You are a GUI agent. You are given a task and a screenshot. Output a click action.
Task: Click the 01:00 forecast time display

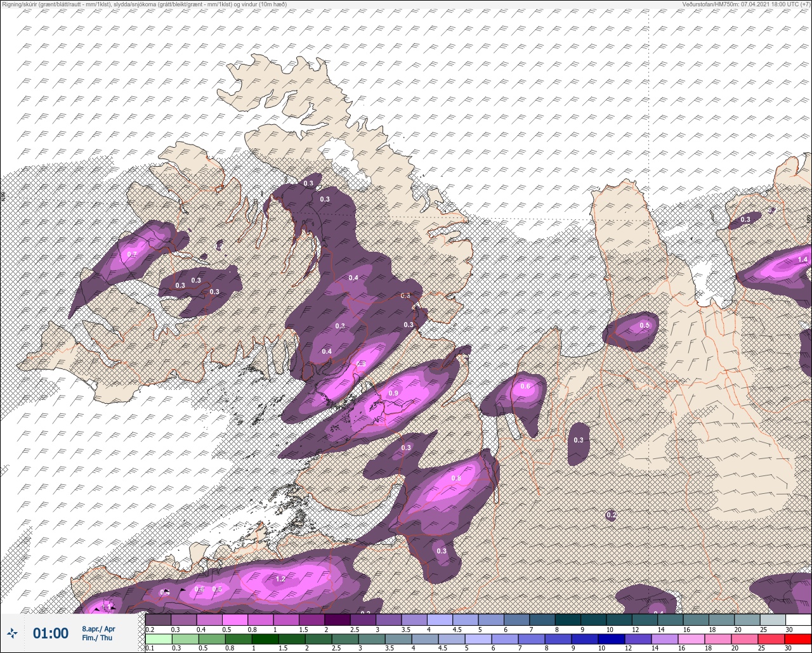point(51,633)
